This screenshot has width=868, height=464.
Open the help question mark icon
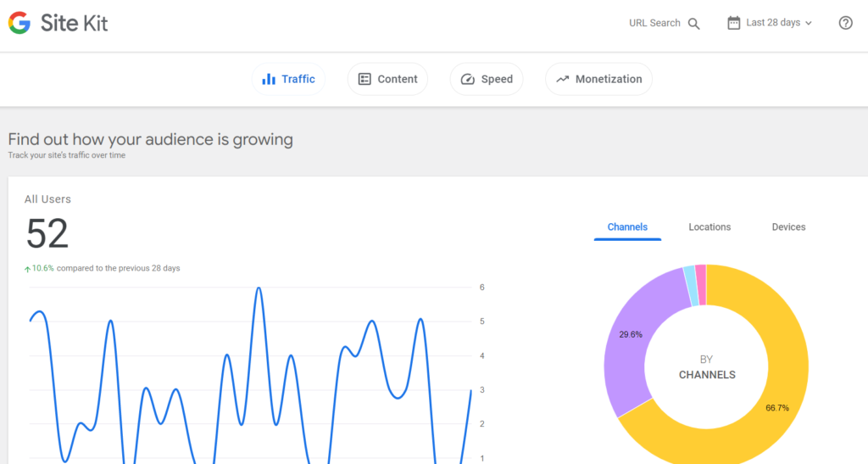[845, 23]
